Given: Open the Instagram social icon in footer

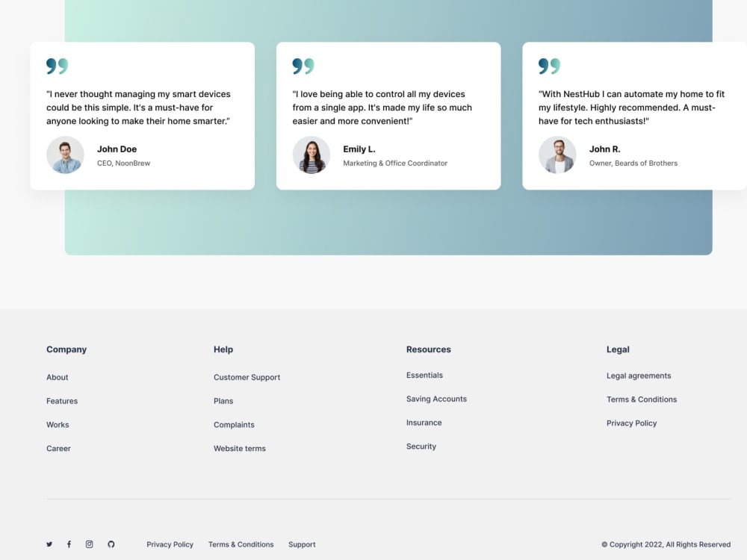Looking at the screenshot, I should (89, 544).
